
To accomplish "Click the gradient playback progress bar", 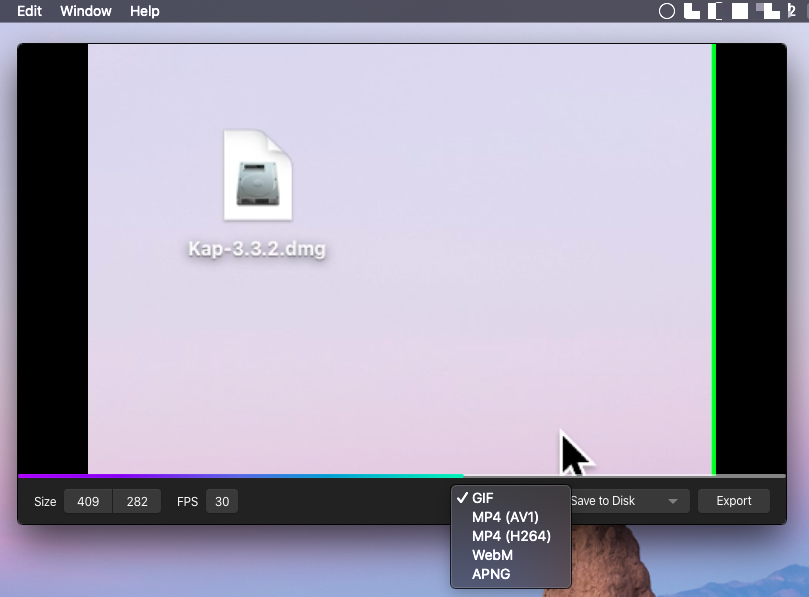I will point(240,476).
